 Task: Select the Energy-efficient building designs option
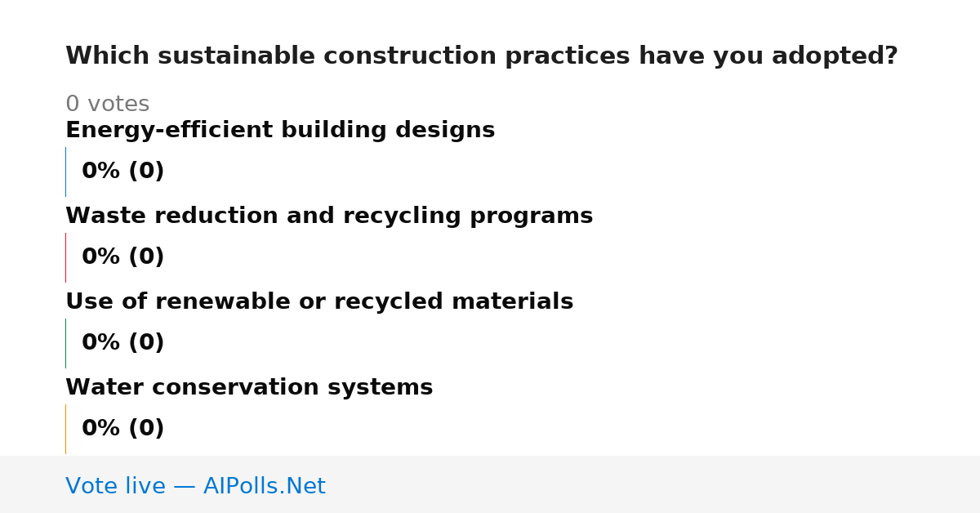click(x=280, y=130)
